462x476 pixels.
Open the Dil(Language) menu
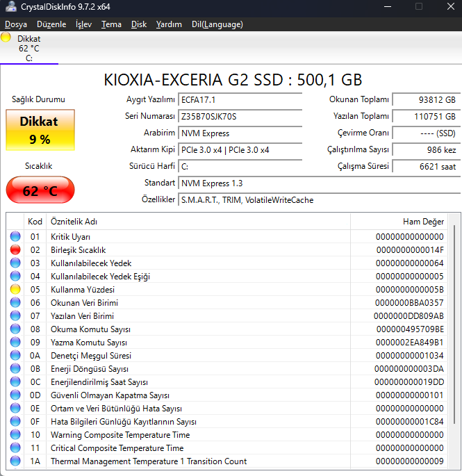tap(217, 24)
